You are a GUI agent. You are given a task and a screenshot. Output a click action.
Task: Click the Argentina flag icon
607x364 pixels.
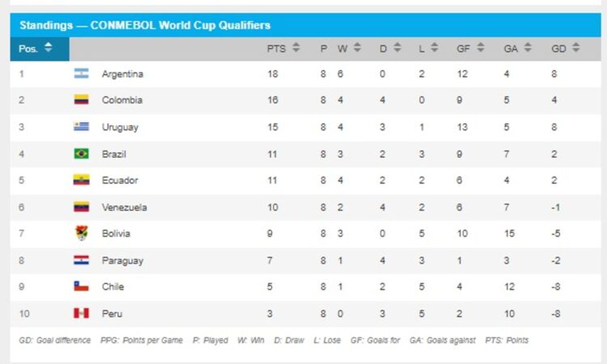(81, 74)
